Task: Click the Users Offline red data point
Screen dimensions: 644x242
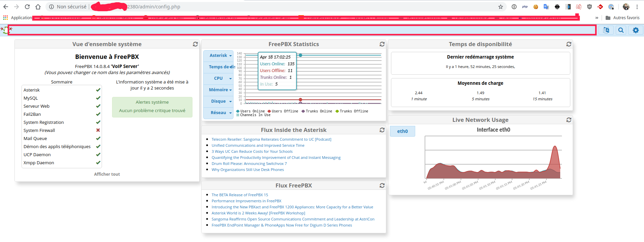Action: click(x=300, y=100)
